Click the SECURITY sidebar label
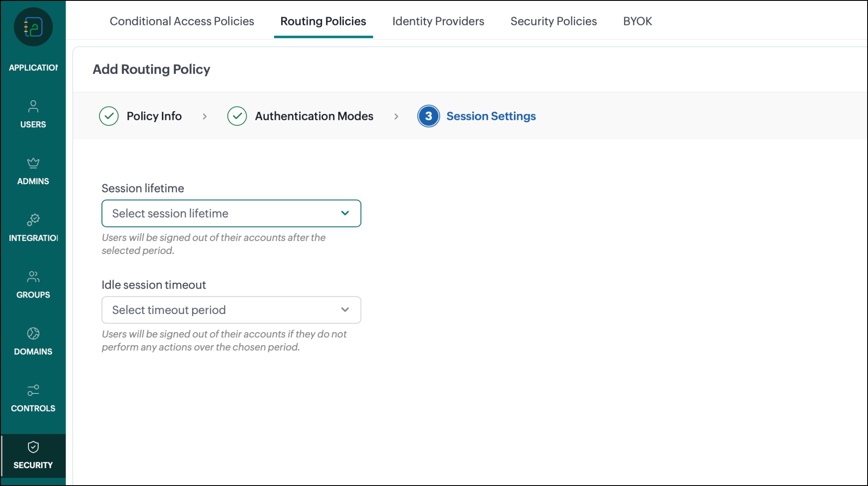 click(x=33, y=465)
